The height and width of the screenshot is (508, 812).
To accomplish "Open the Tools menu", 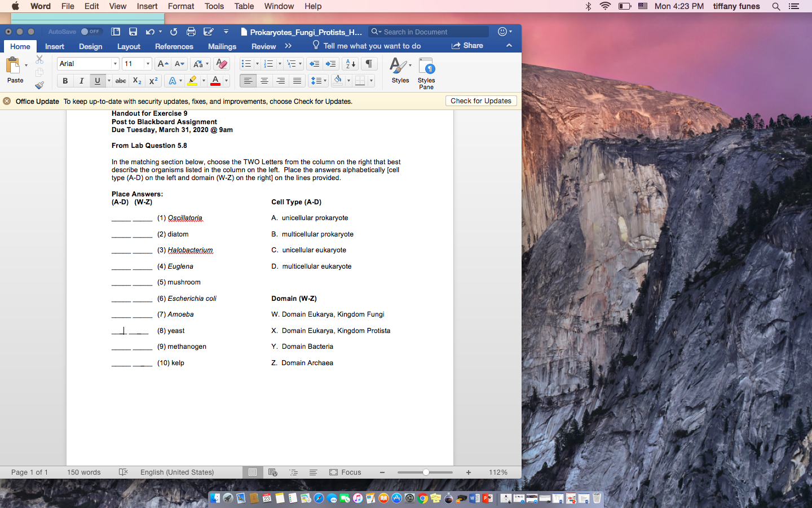I will [214, 6].
